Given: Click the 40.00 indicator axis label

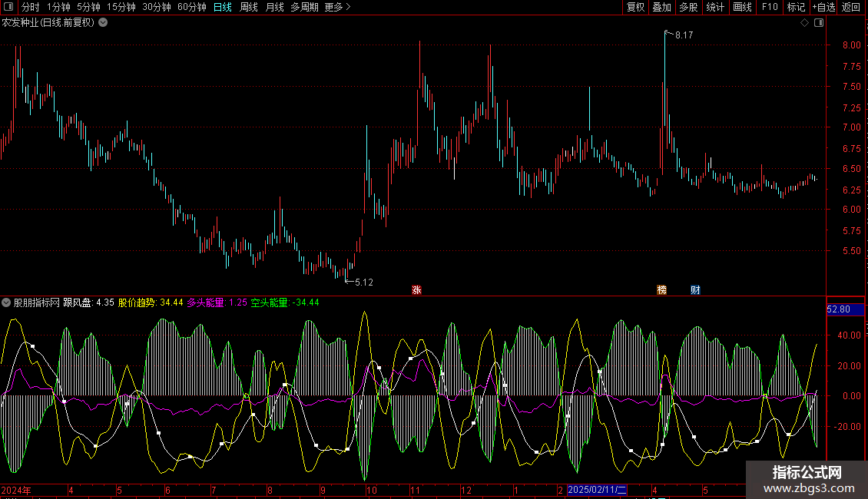Looking at the screenshot, I should (x=849, y=335).
